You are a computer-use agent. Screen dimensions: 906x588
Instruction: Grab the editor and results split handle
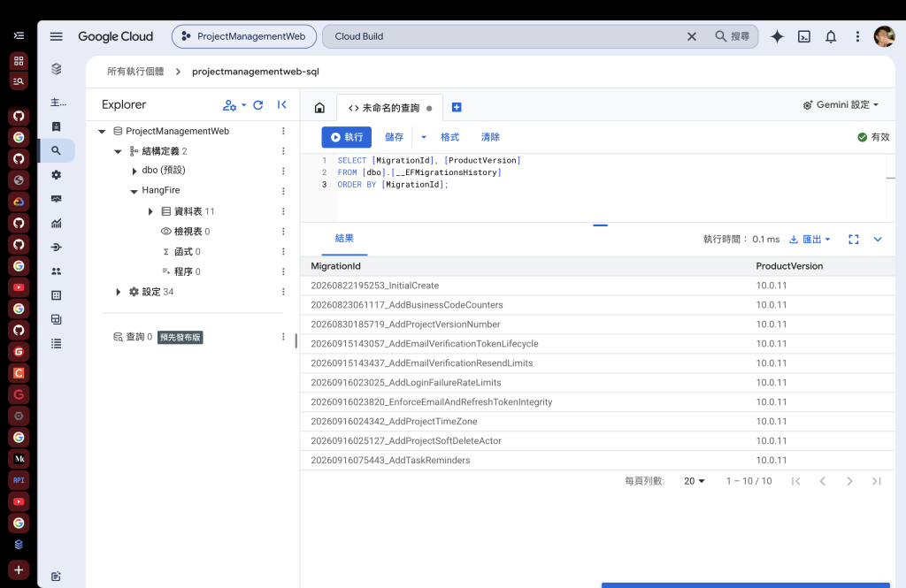tap(601, 225)
